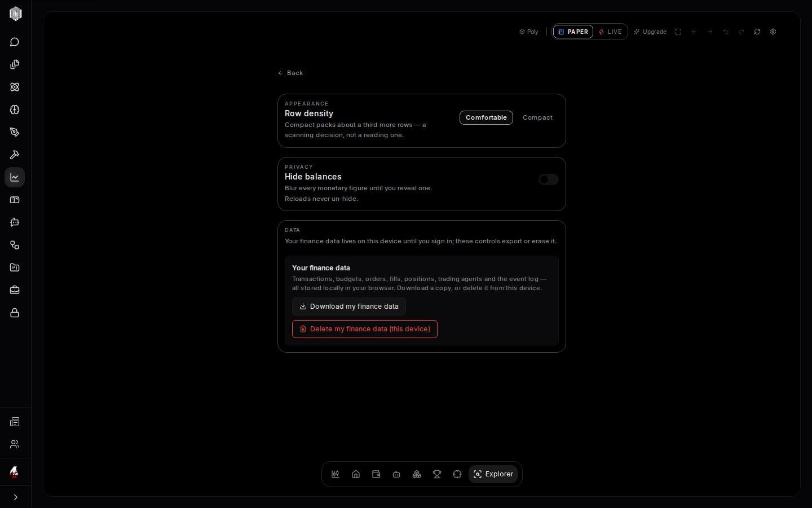Open the stacked cubes icon in dock

(417, 474)
